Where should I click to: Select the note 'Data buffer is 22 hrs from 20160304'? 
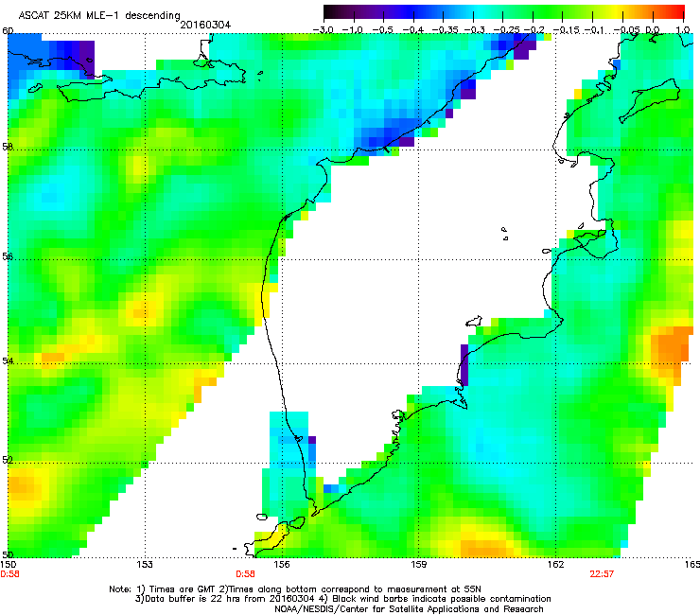[x=229, y=599]
